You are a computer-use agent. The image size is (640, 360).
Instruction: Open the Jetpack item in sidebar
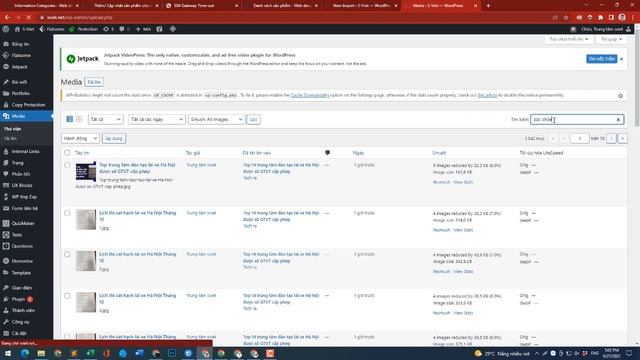19,67
